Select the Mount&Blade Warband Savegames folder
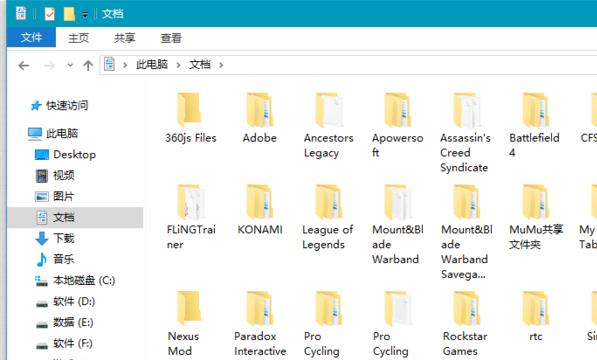The image size is (597, 360). (466, 232)
